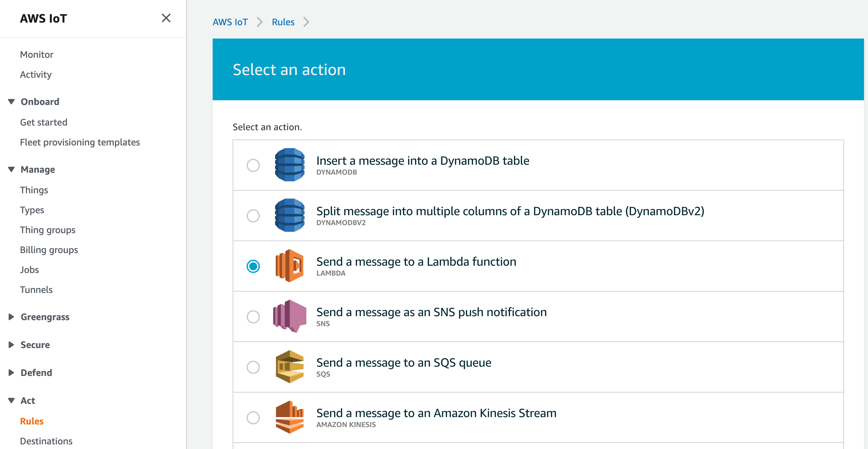Collapse the Manage section triangle
Image resolution: width=868 pixels, height=449 pixels.
point(11,169)
